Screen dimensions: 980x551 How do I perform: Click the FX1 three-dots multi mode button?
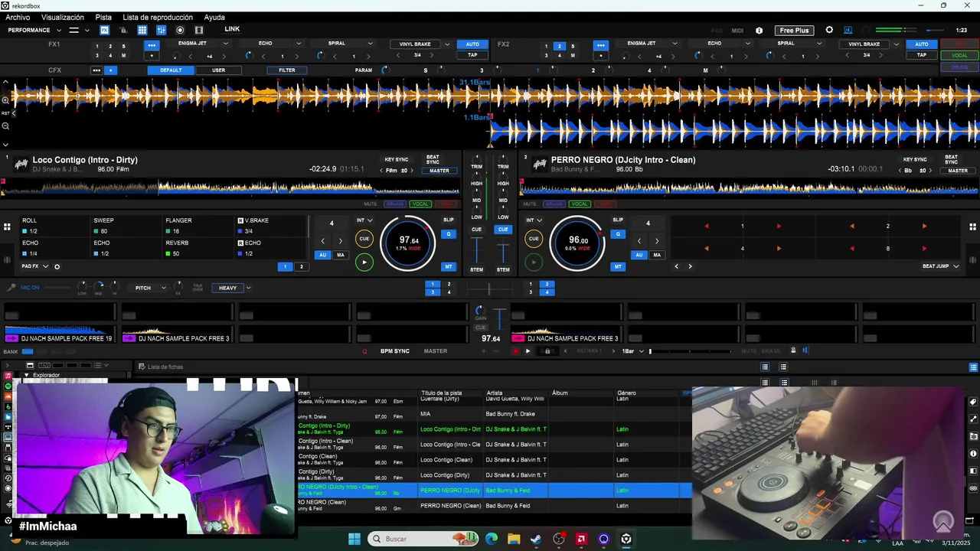152,45
